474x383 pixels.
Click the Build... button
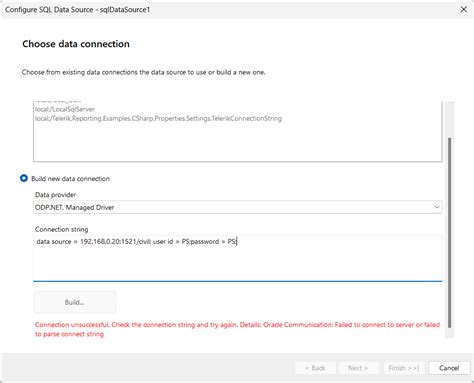pyautogui.click(x=75, y=302)
